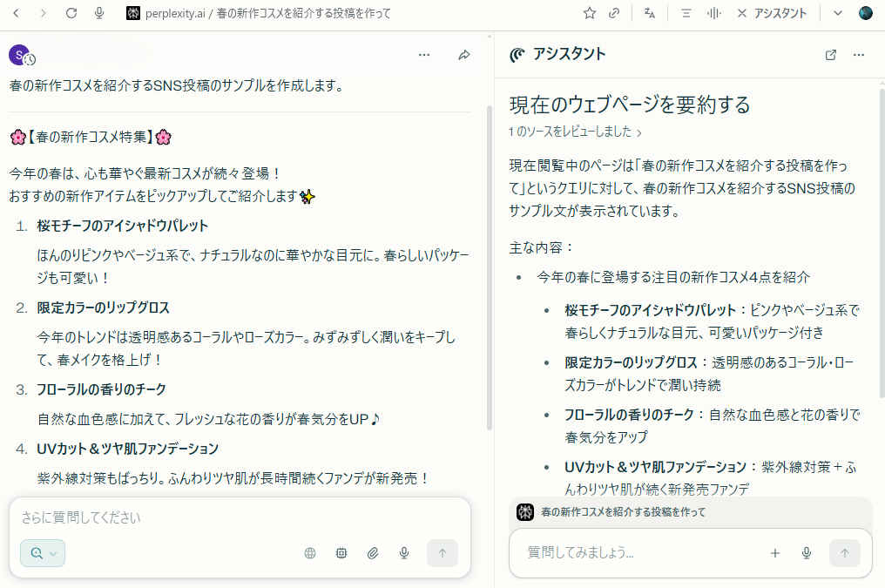The height and width of the screenshot is (588, 885).
Task: Open the assistant in a new window
Action: tap(830, 54)
